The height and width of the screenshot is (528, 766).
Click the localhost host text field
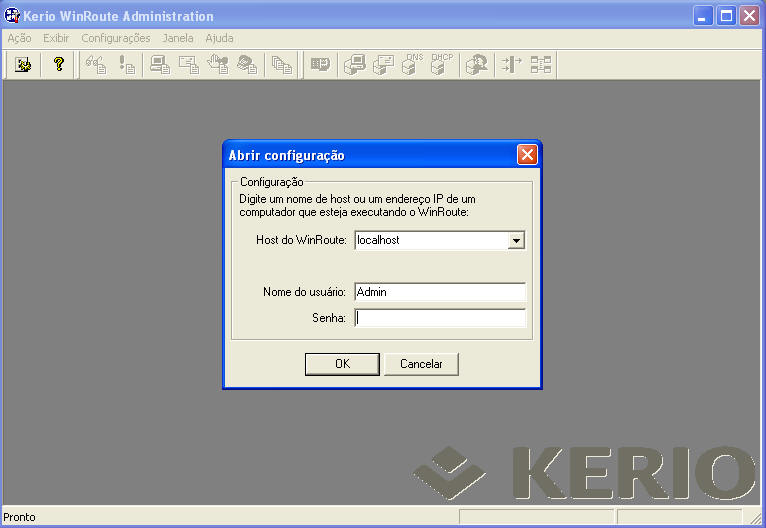[430, 240]
